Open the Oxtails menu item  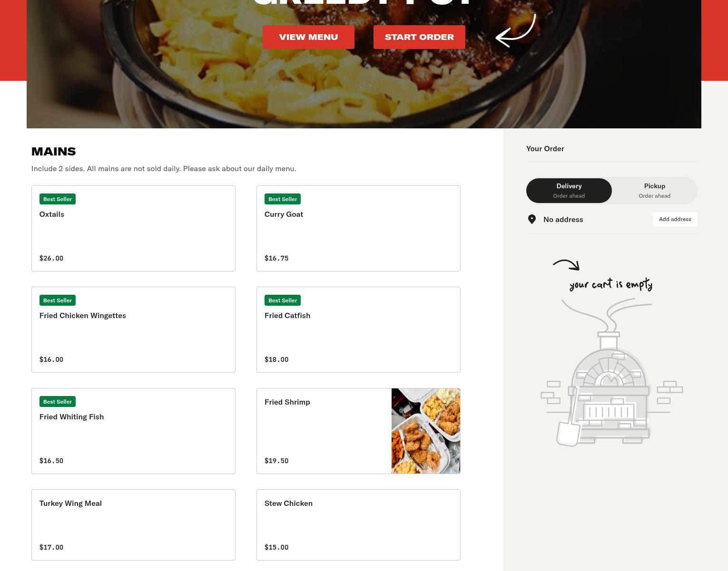tap(133, 229)
